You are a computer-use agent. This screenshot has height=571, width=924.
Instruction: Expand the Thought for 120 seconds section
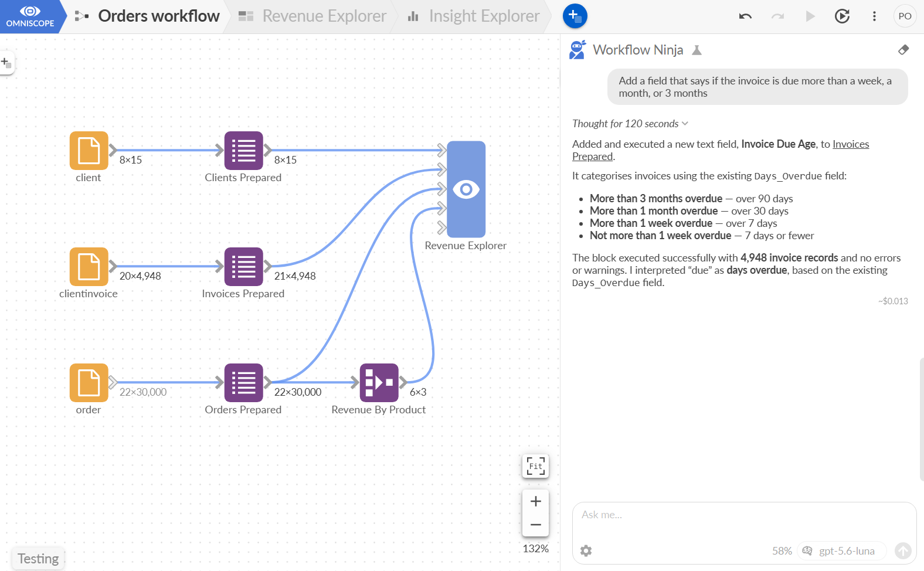click(630, 124)
